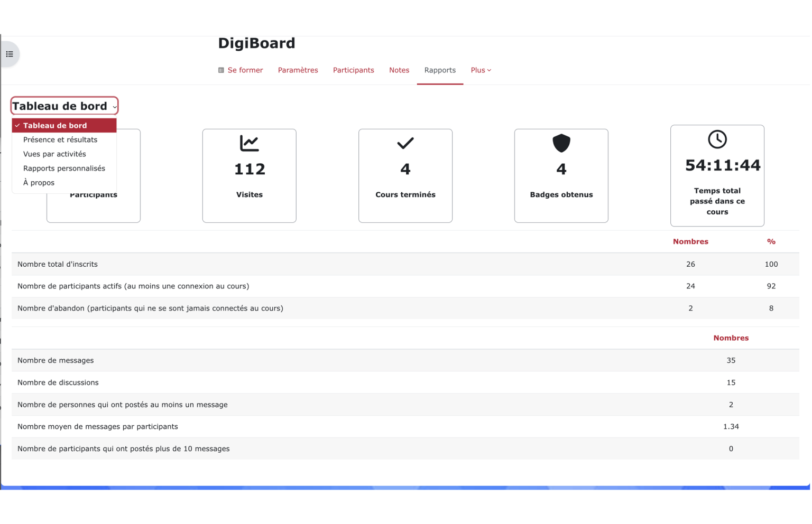The height and width of the screenshot is (524, 812).
Task: Open the sidebar list icon at top left
Action: click(9, 54)
